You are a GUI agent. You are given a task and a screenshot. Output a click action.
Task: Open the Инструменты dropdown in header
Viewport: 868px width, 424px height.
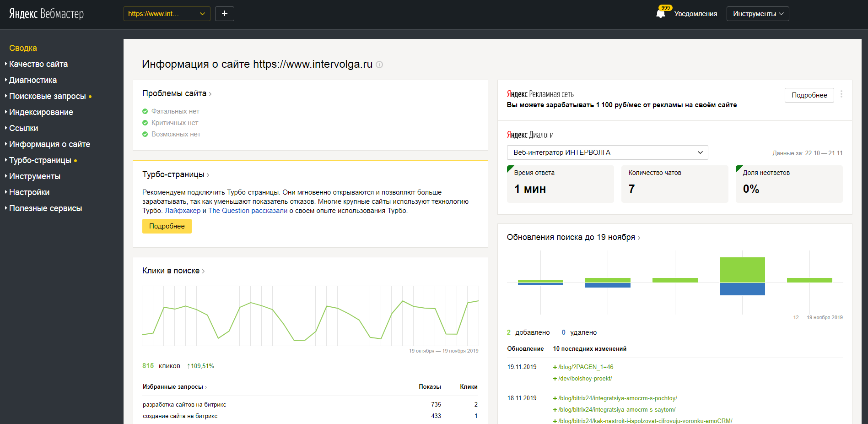coord(758,14)
